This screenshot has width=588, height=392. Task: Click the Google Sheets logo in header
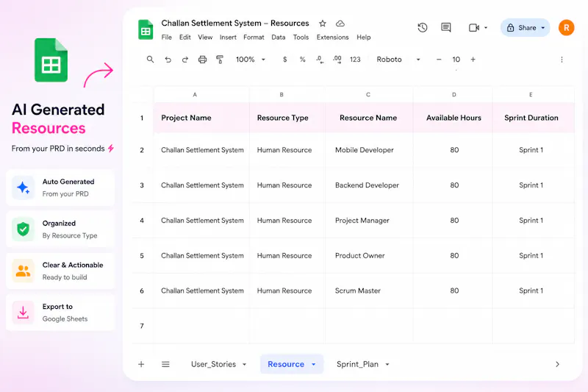(x=146, y=29)
